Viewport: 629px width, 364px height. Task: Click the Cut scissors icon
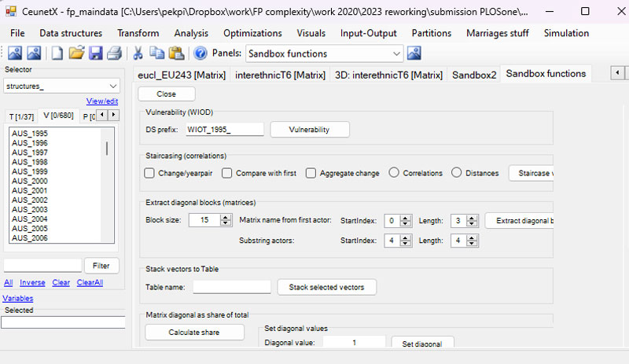tap(138, 53)
